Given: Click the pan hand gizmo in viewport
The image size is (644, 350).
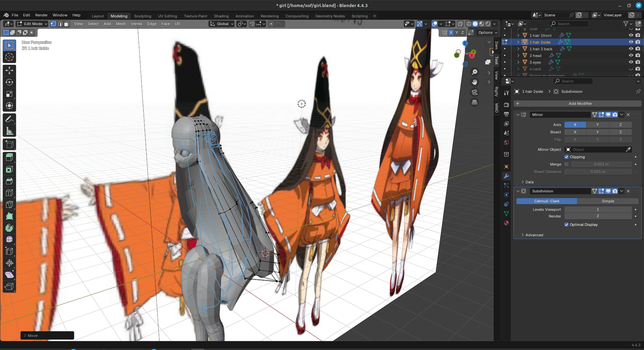Looking at the screenshot, I should 475,82.
